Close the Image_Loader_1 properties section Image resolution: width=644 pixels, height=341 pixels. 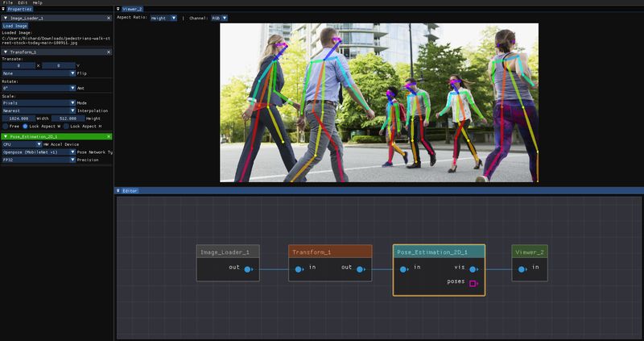(x=109, y=17)
